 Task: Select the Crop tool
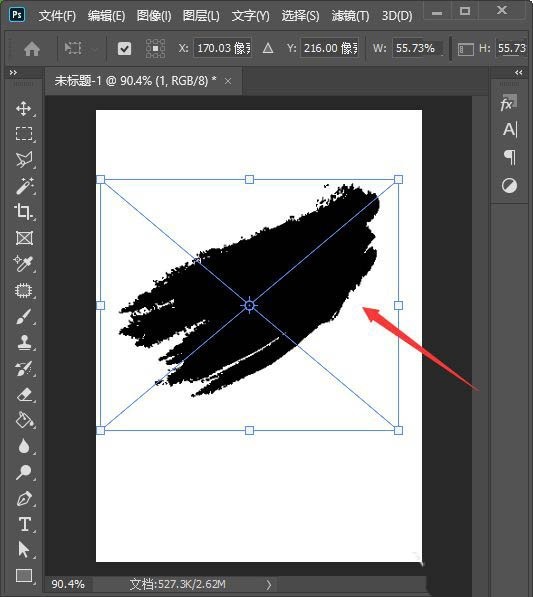pos(23,212)
